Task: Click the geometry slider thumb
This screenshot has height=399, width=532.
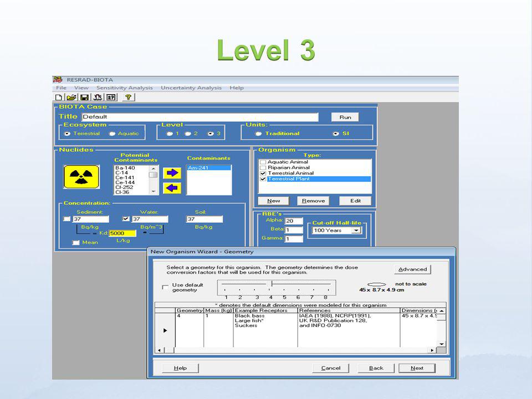Action: click(x=271, y=284)
